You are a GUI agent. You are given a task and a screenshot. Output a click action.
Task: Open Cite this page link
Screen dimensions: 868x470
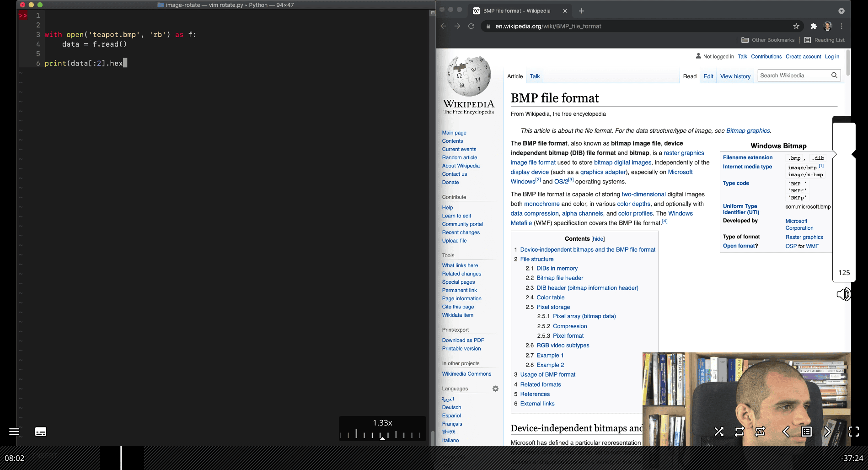click(x=458, y=307)
